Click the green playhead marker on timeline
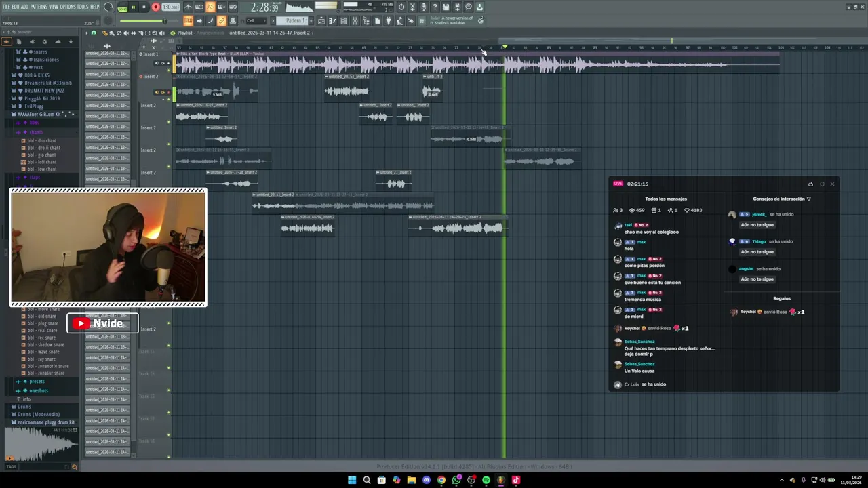The width and height of the screenshot is (868, 488). [504, 47]
